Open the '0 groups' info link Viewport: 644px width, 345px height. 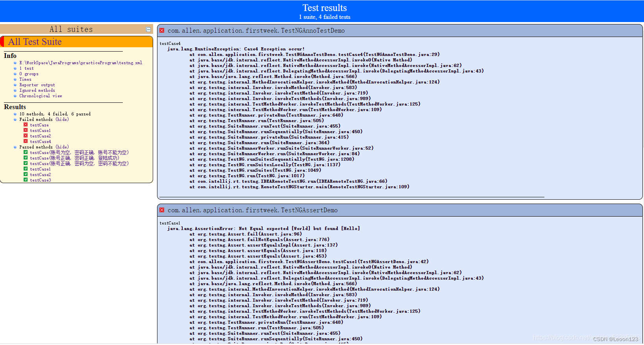coord(29,74)
